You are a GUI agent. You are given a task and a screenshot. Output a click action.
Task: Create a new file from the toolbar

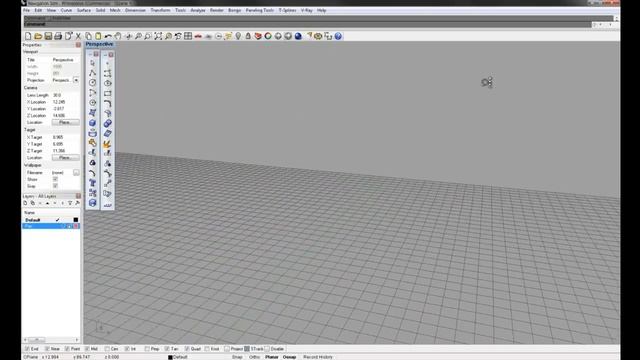pyautogui.click(x=28, y=36)
